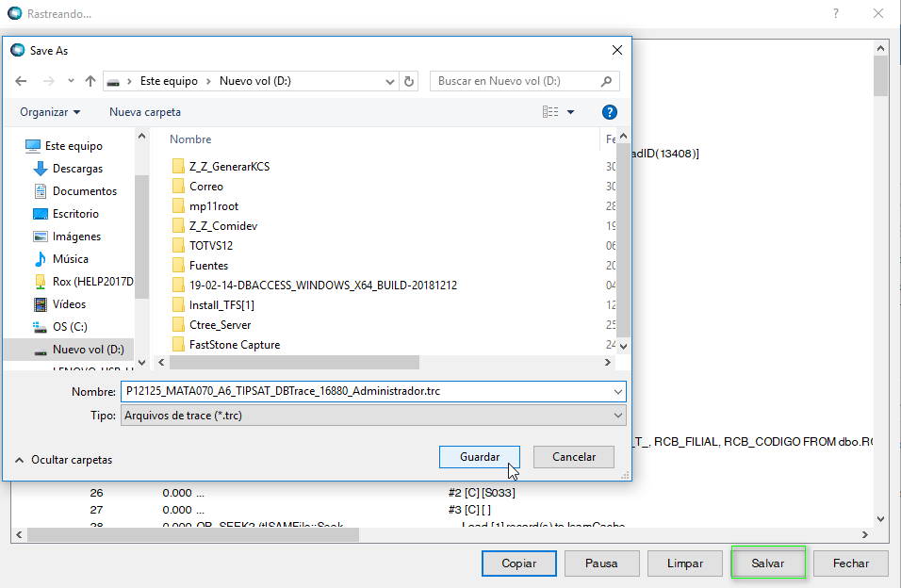
Task: Click the Cancelar button
Action: [x=573, y=457]
